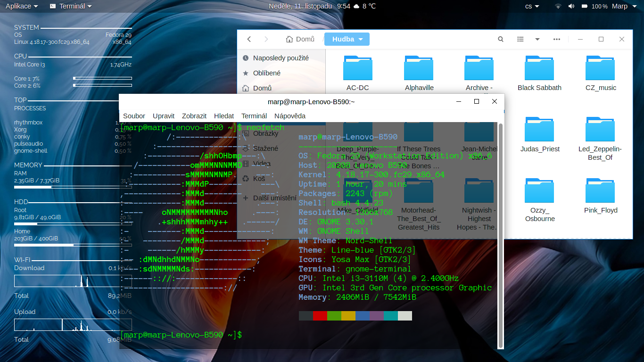Open the AC-DC folder

coord(358,73)
